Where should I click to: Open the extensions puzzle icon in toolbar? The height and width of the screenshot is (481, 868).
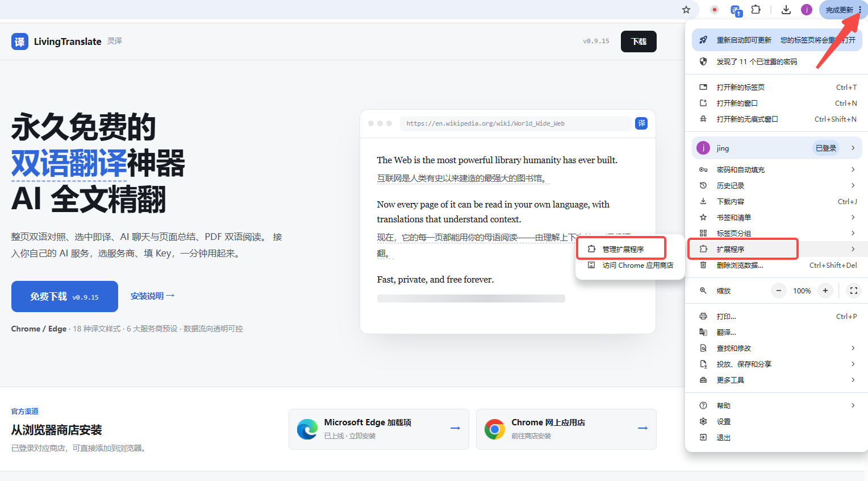coord(756,10)
